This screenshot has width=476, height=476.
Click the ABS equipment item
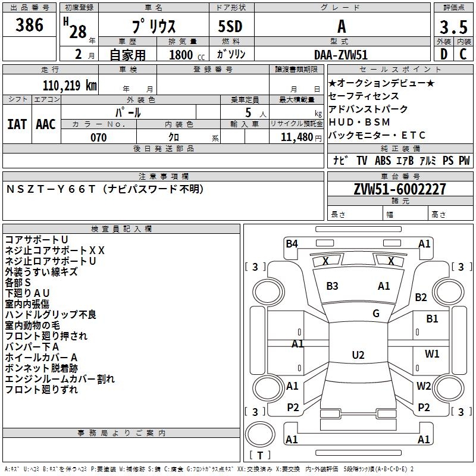[382, 161]
